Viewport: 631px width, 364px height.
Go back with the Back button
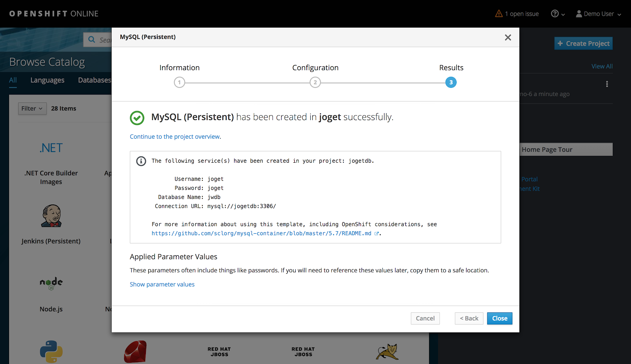point(469,318)
